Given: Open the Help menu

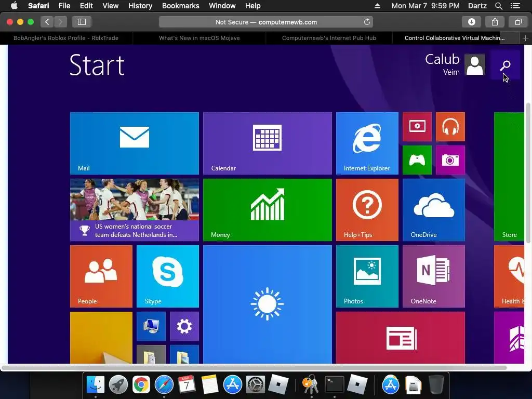Looking at the screenshot, I should pos(253,6).
